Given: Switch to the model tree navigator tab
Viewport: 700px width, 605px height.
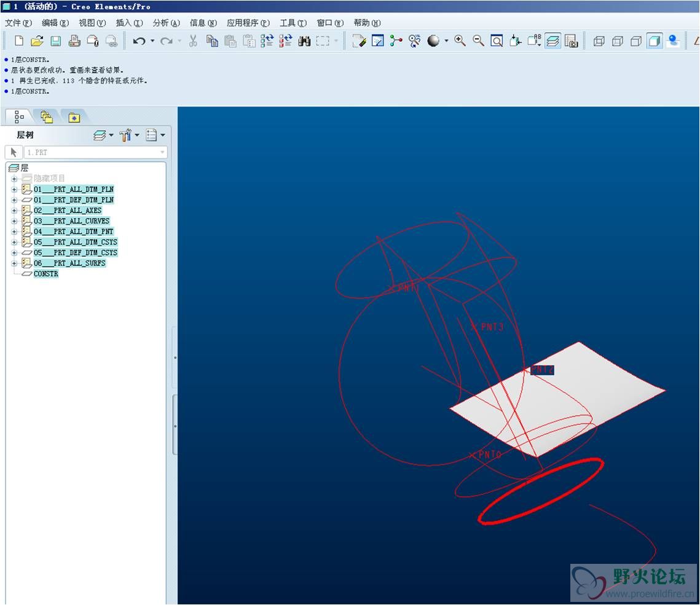Looking at the screenshot, I should click(x=19, y=117).
